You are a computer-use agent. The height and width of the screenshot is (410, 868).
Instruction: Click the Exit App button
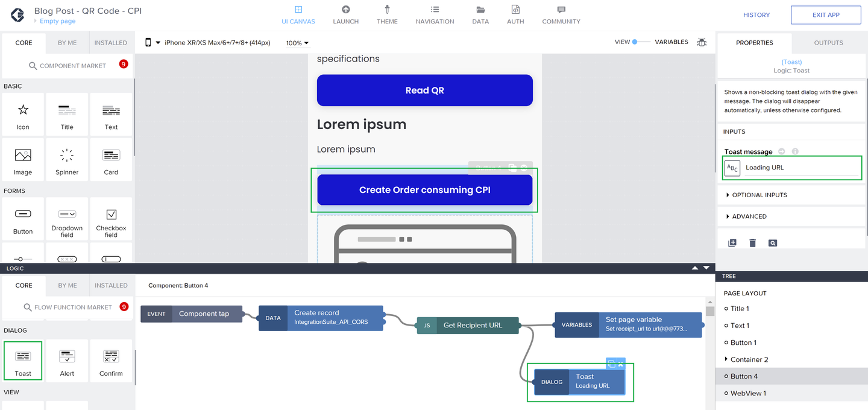(826, 15)
